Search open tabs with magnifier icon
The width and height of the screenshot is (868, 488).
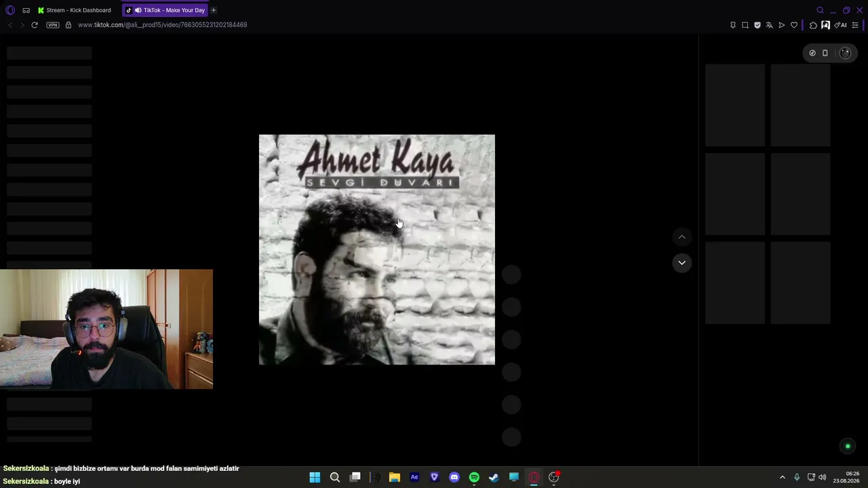pos(820,10)
